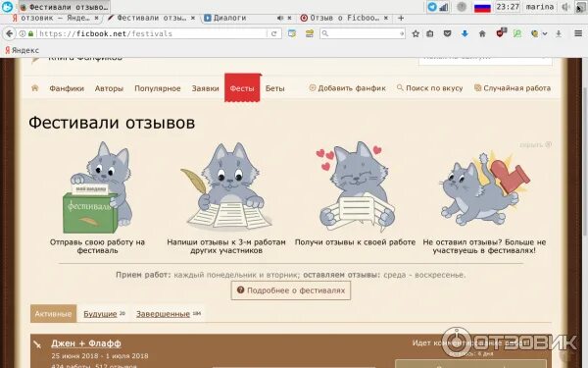Open the Авторы menu item

(109, 88)
